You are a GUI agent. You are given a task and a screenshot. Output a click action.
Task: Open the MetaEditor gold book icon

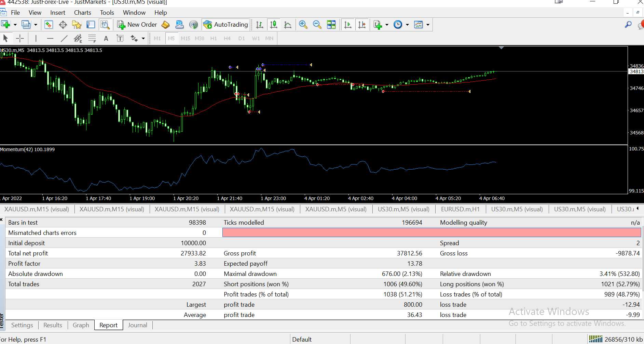166,25
